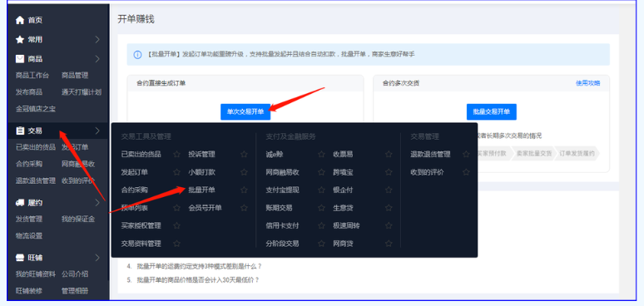
Task: Open 我的旺铺资料 in the sidebar
Action: click(x=36, y=274)
